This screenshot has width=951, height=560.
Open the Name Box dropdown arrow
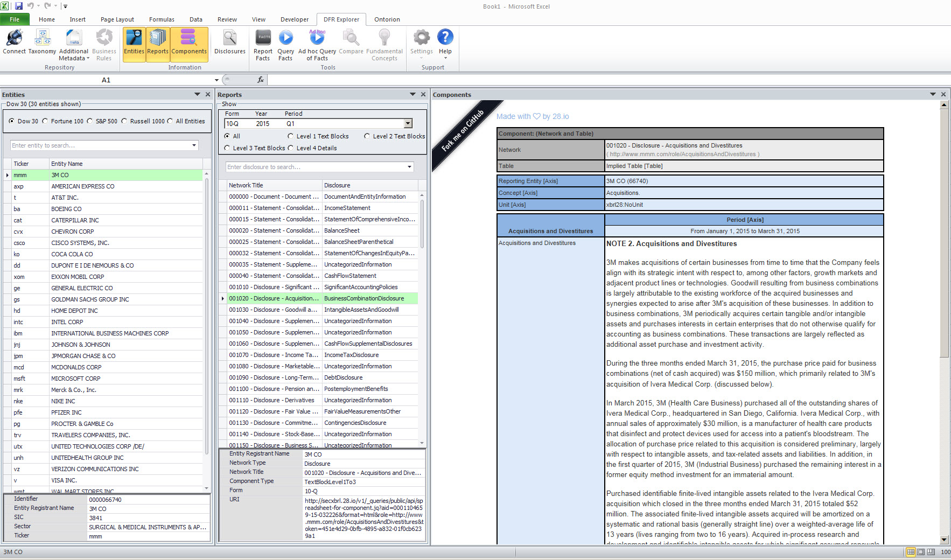216,80
